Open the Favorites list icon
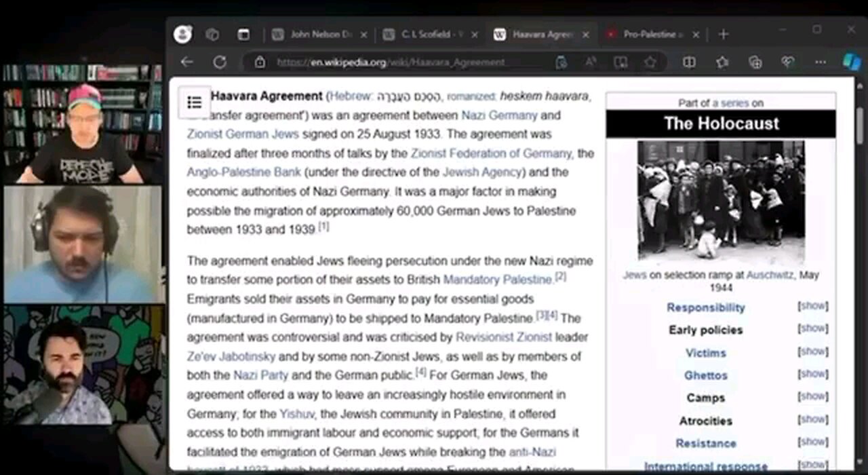The height and width of the screenshot is (475, 868). pyautogui.click(x=722, y=62)
